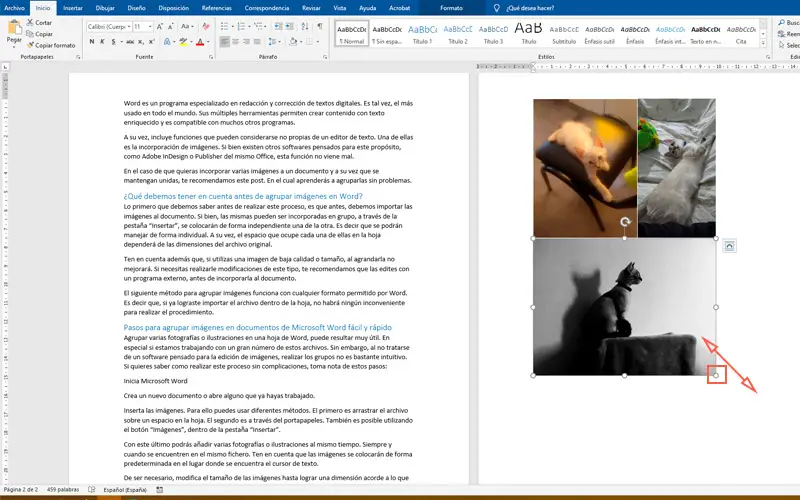Click the Seleccionar icon

[782, 45]
